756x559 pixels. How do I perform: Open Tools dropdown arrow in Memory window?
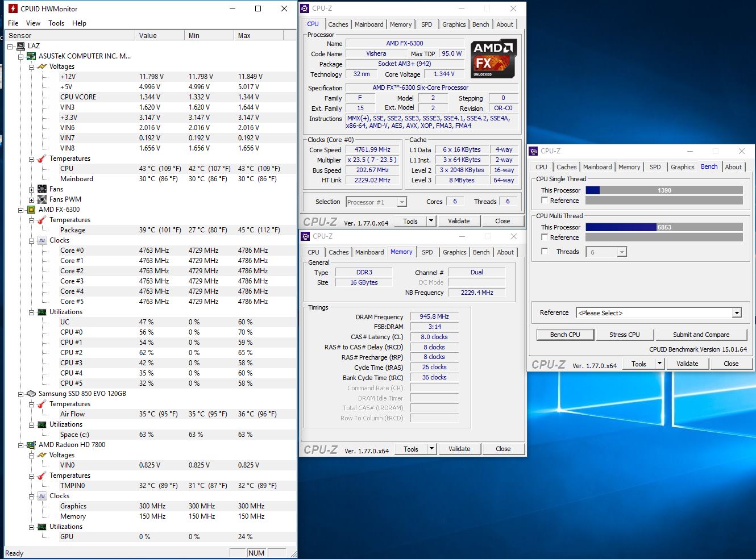click(431, 449)
